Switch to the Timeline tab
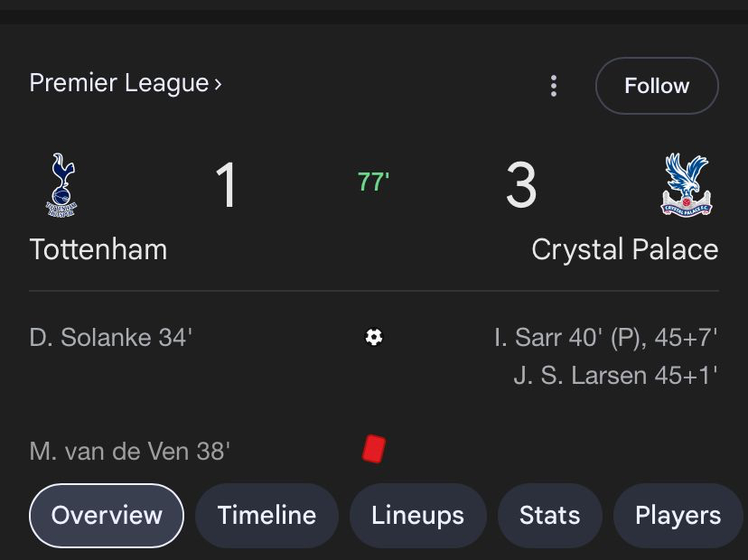748x560 pixels. point(266,516)
